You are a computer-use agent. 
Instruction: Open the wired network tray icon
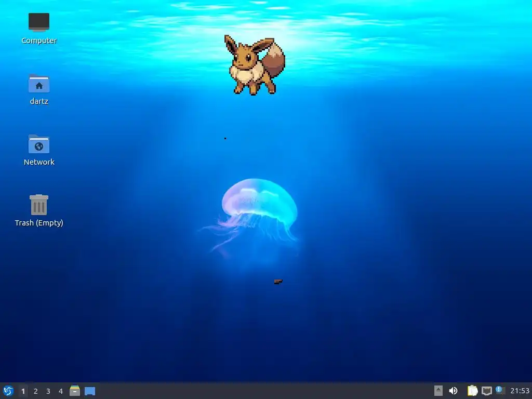click(x=487, y=391)
